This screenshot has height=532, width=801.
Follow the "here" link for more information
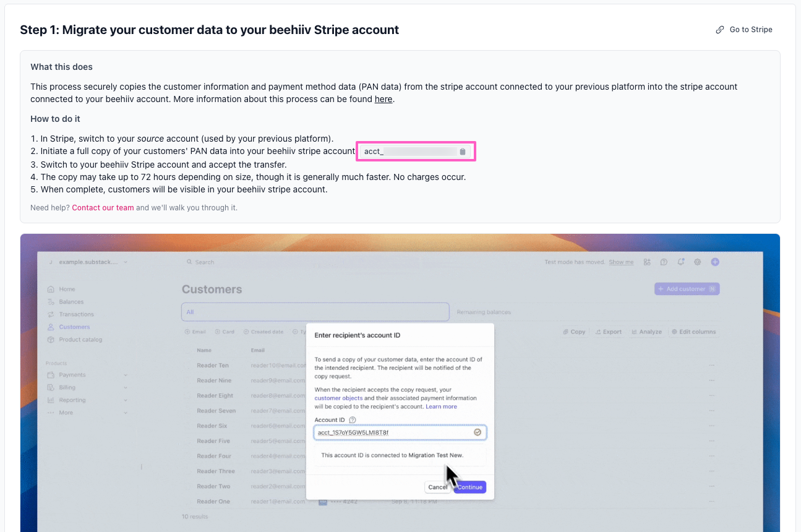click(383, 99)
